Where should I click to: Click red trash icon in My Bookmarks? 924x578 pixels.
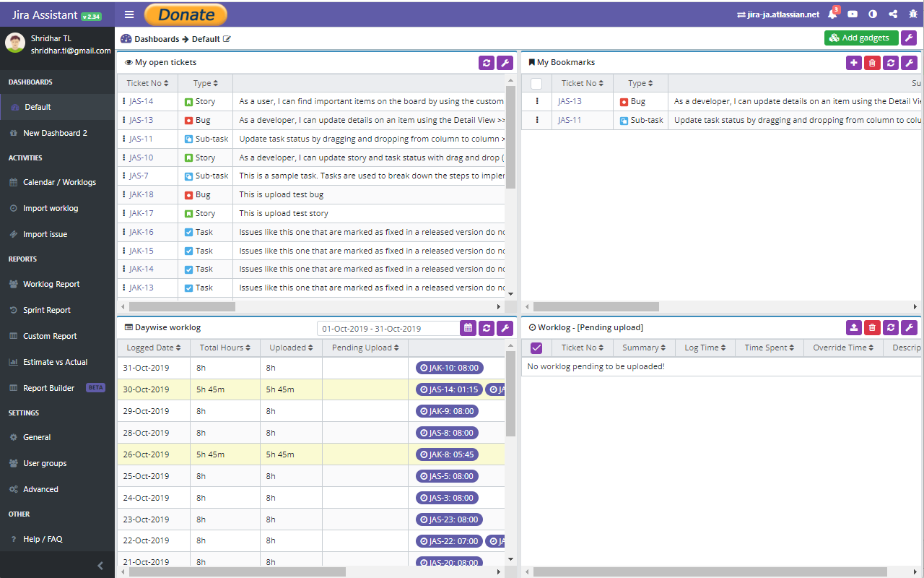pos(872,63)
